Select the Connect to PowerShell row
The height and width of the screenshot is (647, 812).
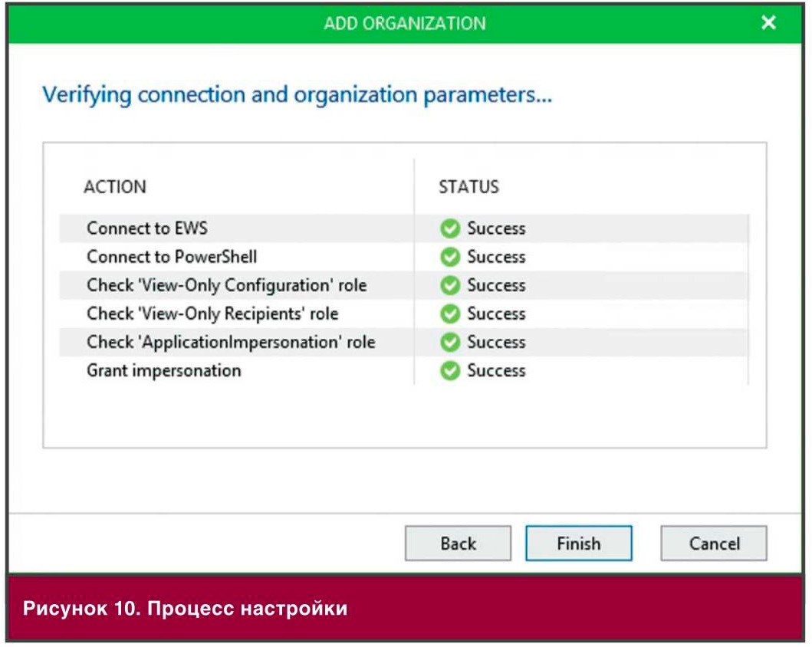tap(404, 257)
